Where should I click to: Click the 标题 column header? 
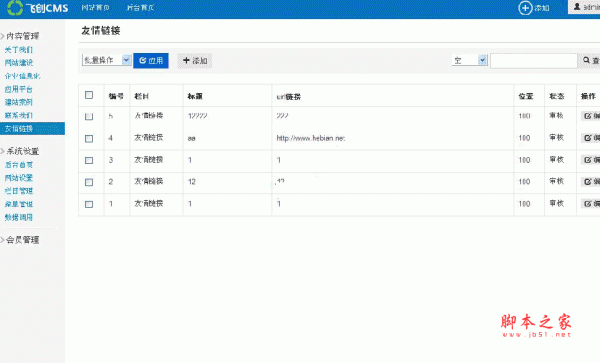[195, 96]
